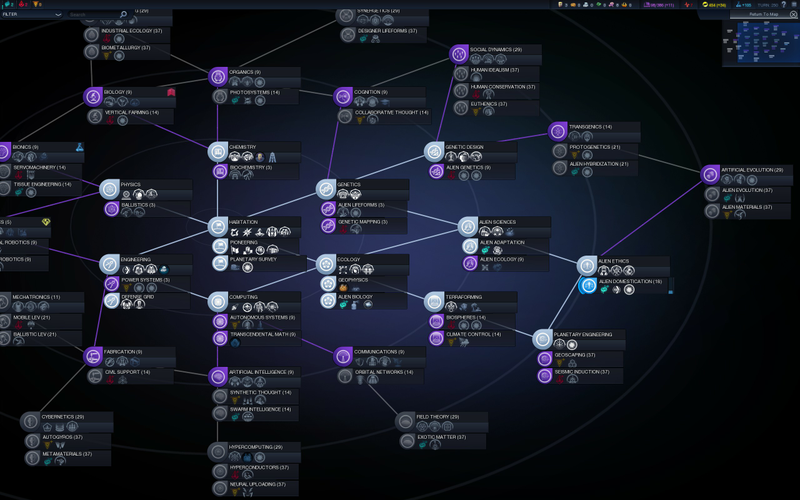Screen dimensions: 800x500
Task: Select the Fabrication technology icon
Action: (94, 356)
